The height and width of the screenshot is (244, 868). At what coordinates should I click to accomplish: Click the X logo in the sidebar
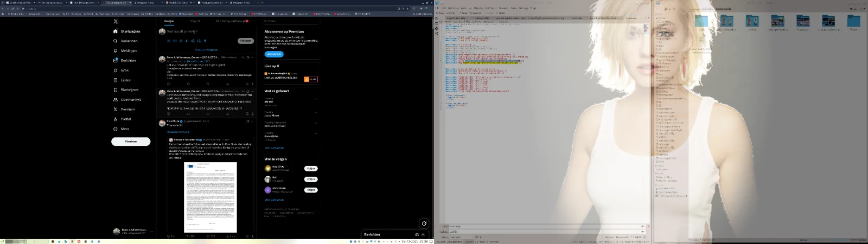click(x=116, y=22)
